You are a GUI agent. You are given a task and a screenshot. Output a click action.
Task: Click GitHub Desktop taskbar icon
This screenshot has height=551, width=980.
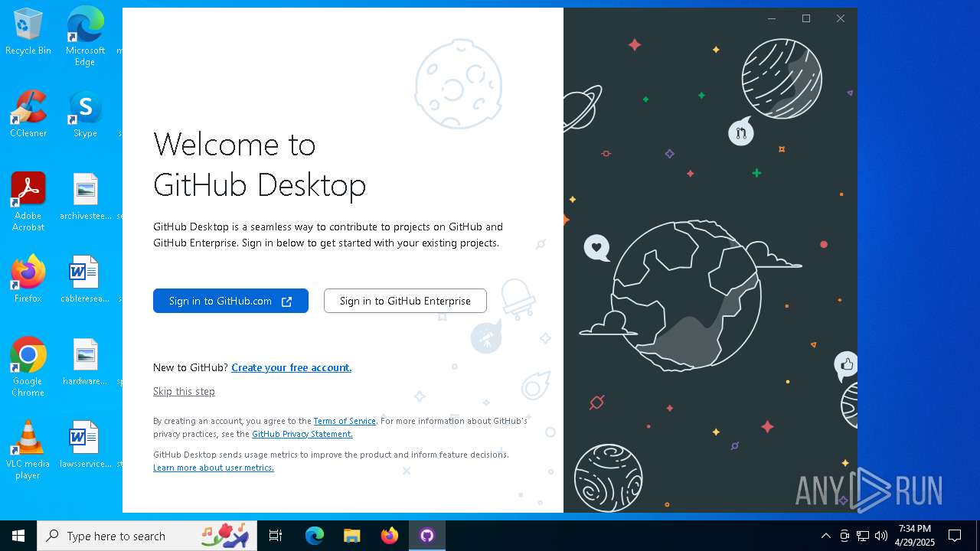tap(427, 536)
